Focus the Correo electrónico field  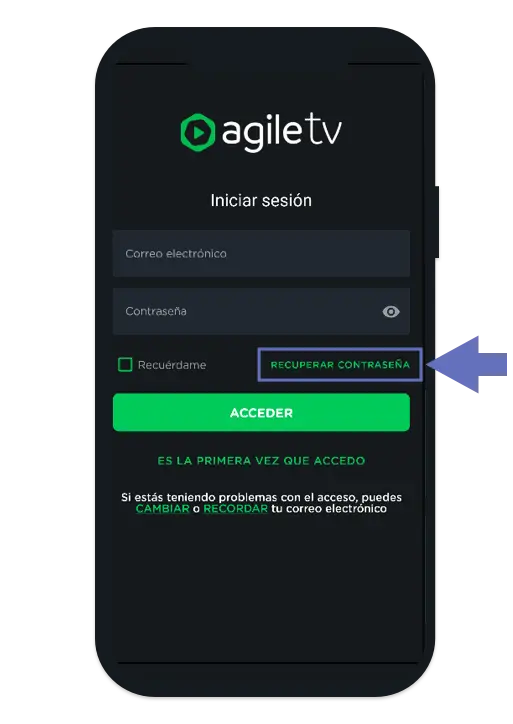pyautogui.click(x=261, y=253)
